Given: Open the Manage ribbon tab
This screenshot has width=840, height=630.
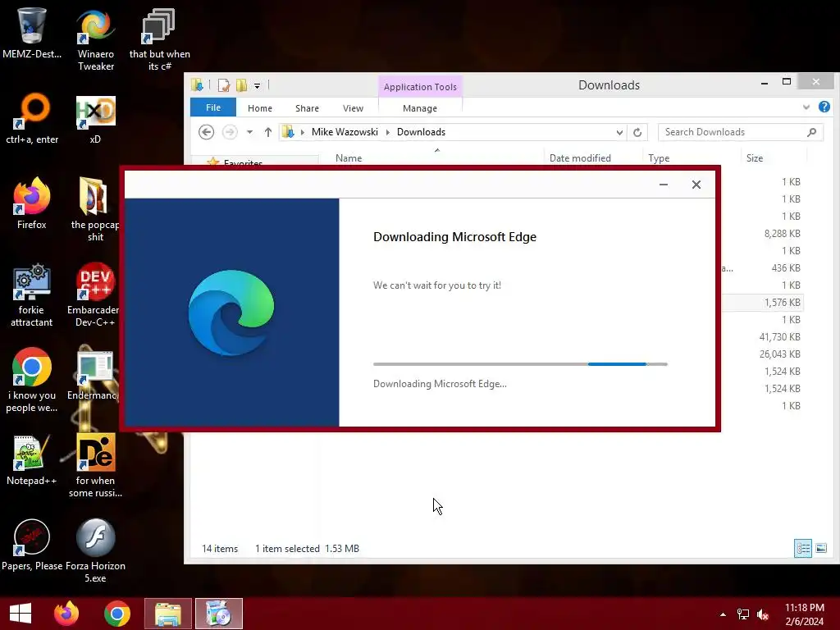Looking at the screenshot, I should coord(420,108).
